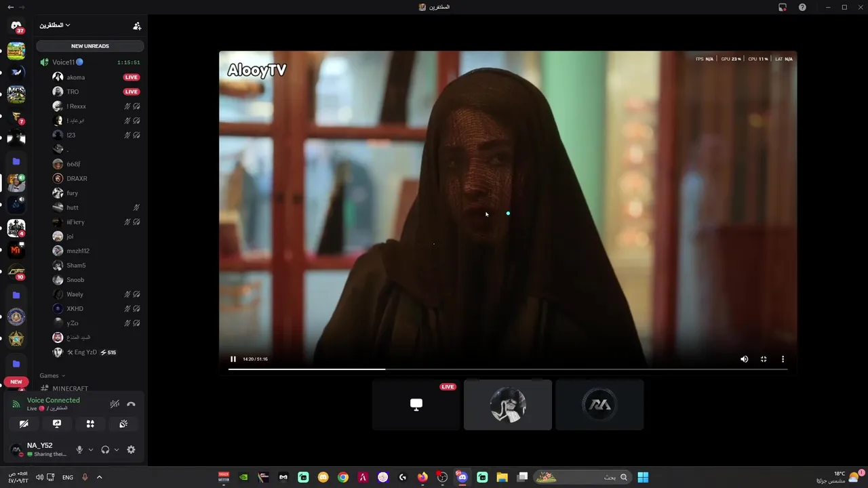Watch akoma's LIVE stream
Screen dimensions: 868x488
pyautogui.click(x=132, y=77)
